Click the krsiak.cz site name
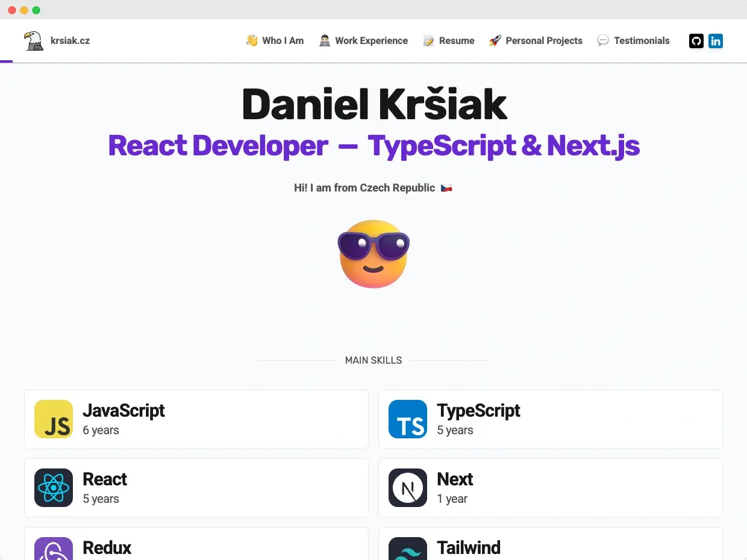Image resolution: width=747 pixels, height=560 pixels. coord(70,41)
